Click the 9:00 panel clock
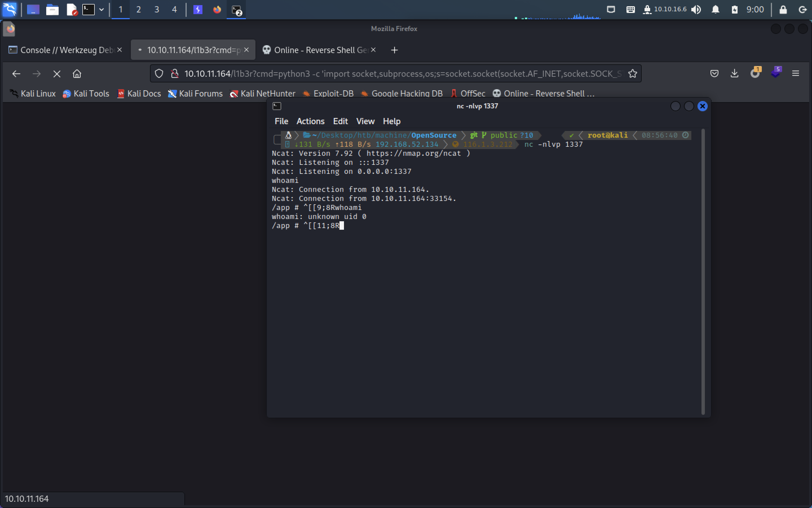 (x=755, y=9)
